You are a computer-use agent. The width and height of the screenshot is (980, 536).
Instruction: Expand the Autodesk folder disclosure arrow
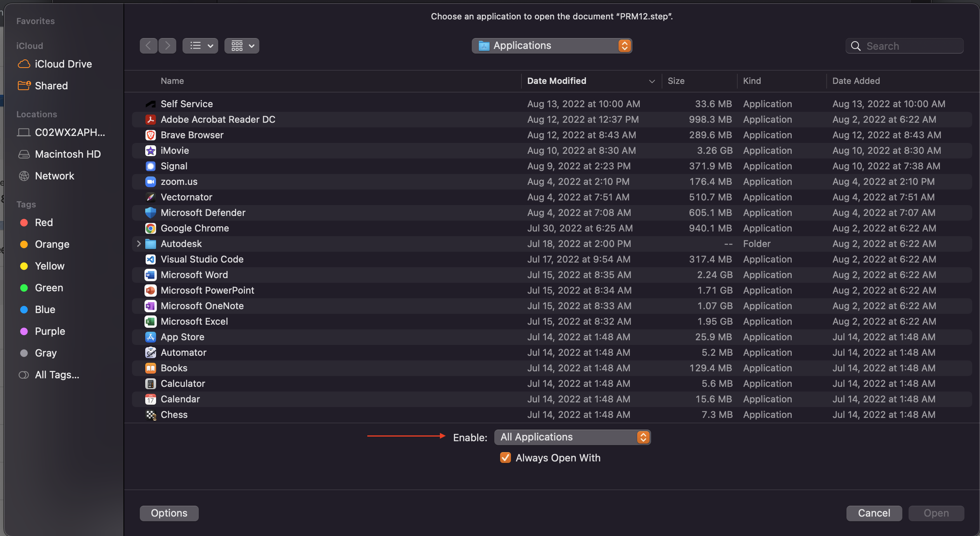click(139, 244)
